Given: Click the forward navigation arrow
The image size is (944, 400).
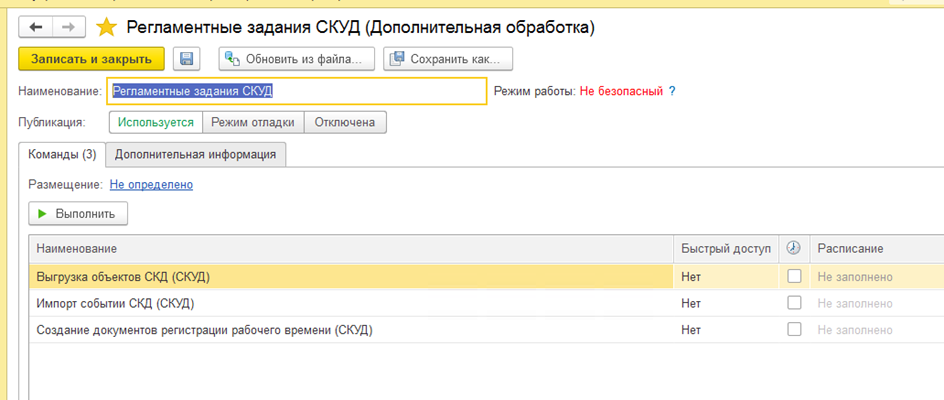Looking at the screenshot, I should pyautogui.click(x=68, y=27).
